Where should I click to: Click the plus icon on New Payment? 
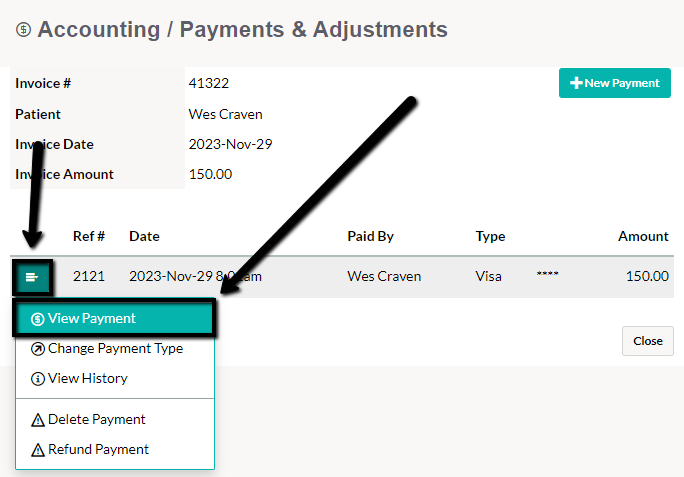(576, 83)
